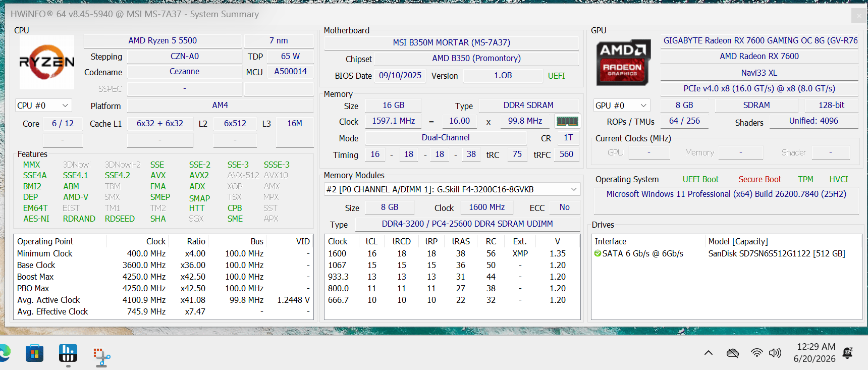Click the Avg. Effective Clock row
Image resolution: width=868 pixels, height=370 pixels.
pos(164,312)
